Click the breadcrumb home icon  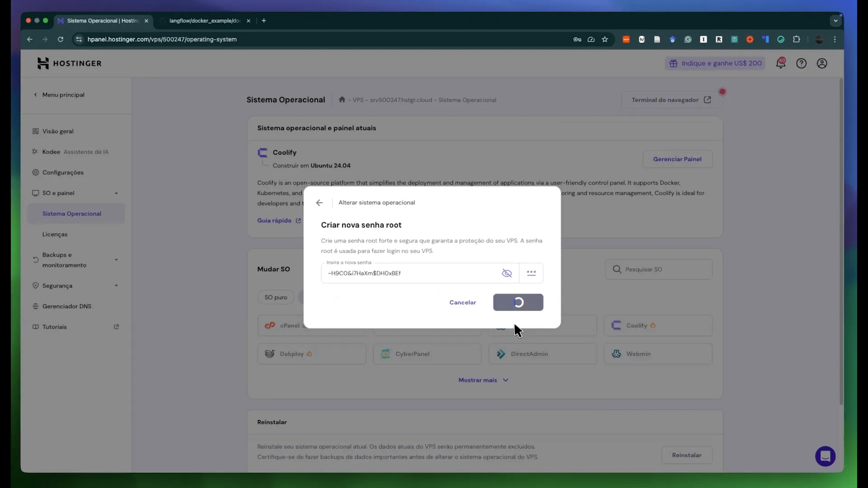click(x=342, y=100)
